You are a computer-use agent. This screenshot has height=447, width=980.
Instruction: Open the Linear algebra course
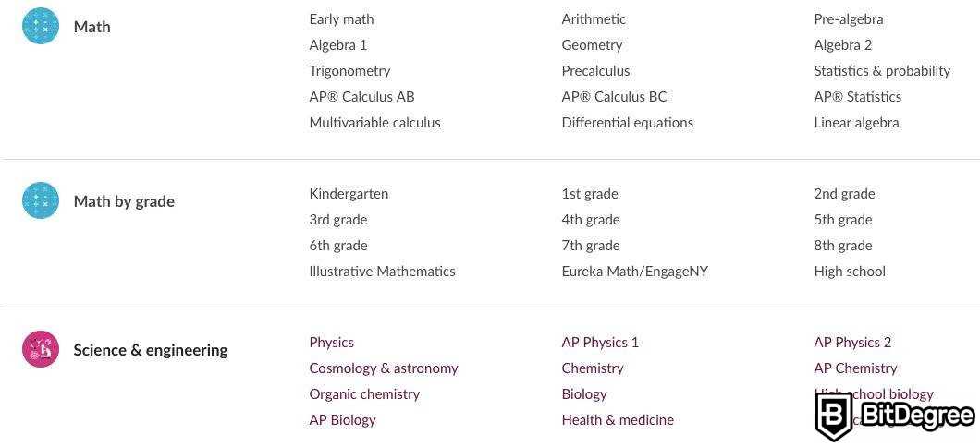856,122
